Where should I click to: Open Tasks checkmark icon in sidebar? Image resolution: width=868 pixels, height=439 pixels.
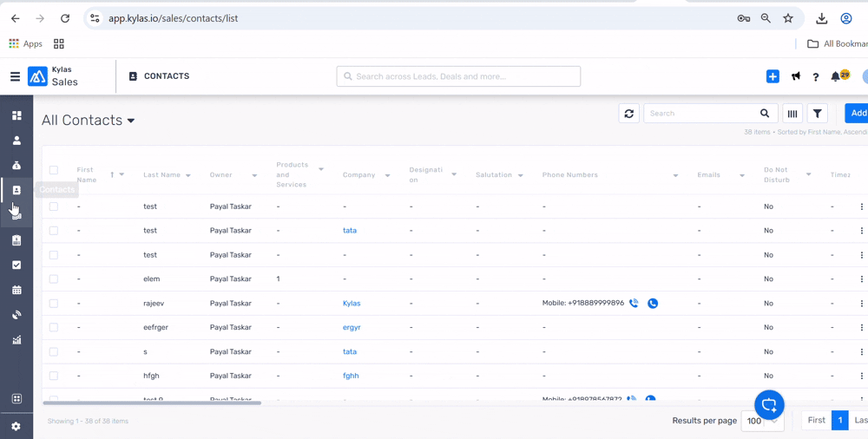(16, 265)
